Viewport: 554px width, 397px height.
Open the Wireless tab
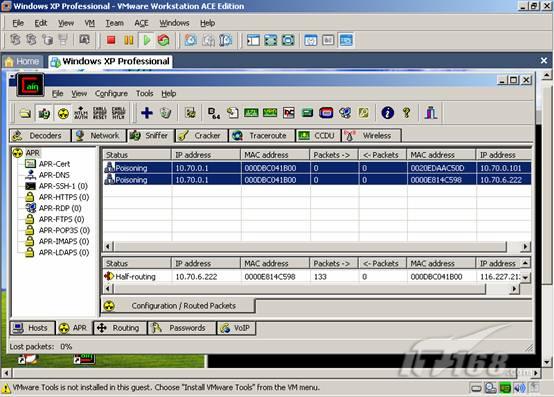tap(371, 136)
